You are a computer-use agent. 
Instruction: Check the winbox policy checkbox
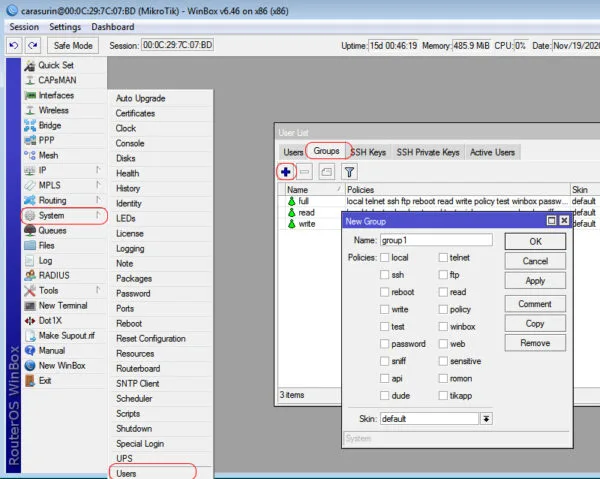point(443,326)
